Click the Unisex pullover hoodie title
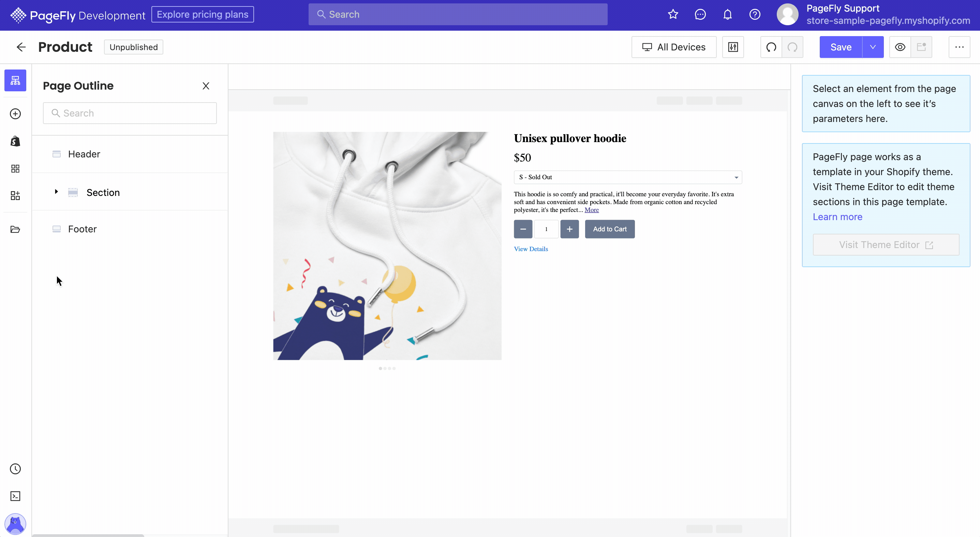Image resolution: width=980 pixels, height=537 pixels. [570, 138]
